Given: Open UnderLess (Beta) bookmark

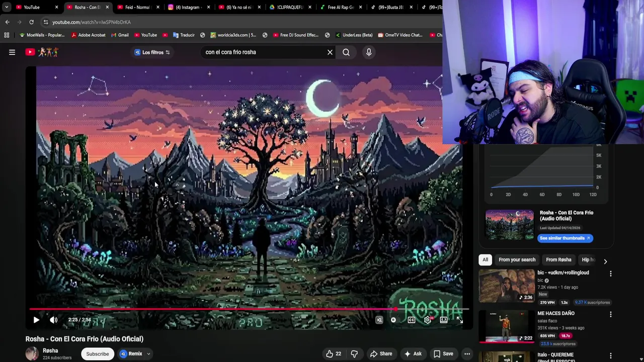Looking at the screenshot, I should click(354, 35).
